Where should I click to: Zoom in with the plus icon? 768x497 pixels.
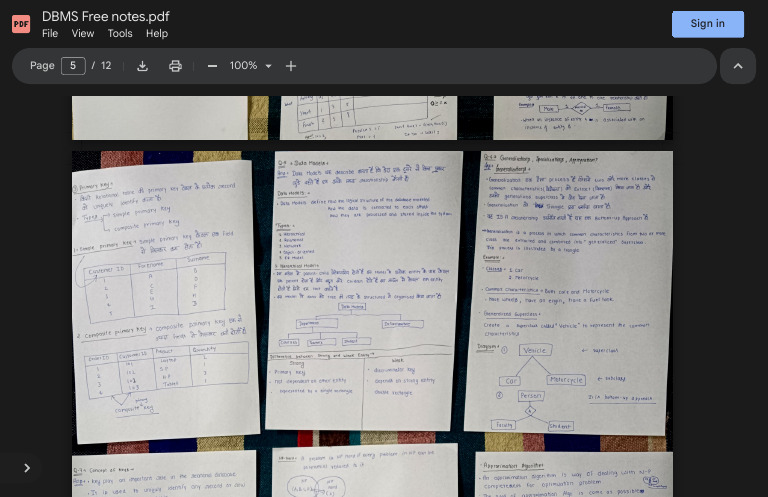(291, 66)
